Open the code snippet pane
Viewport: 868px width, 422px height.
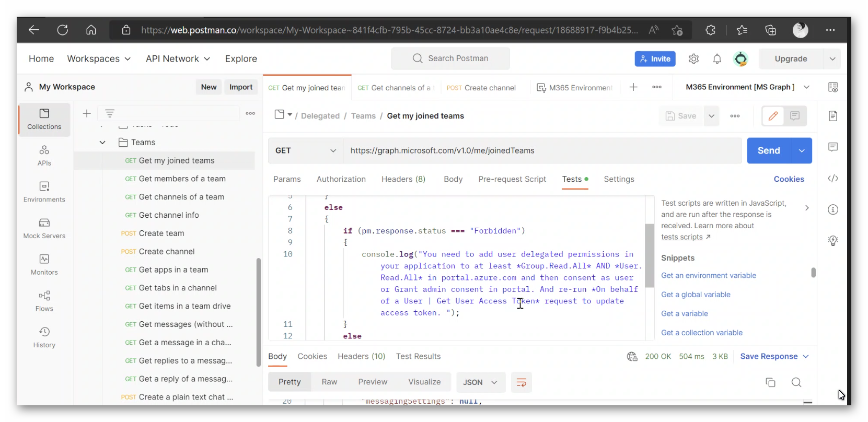tap(833, 179)
